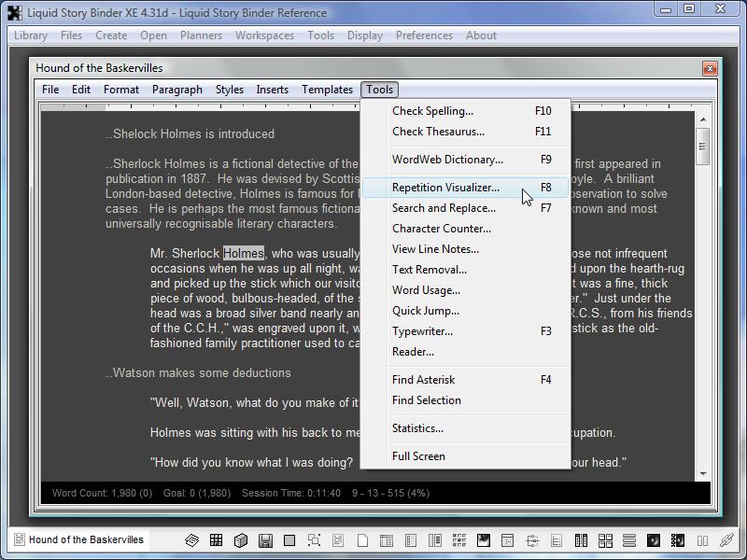Click the grid table icon in bottom toolbar
The image size is (747, 560).
(216, 540)
